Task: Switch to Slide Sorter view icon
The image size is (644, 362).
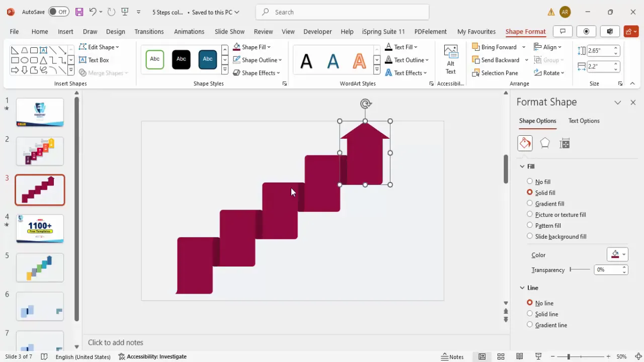Action: [x=501, y=356]
